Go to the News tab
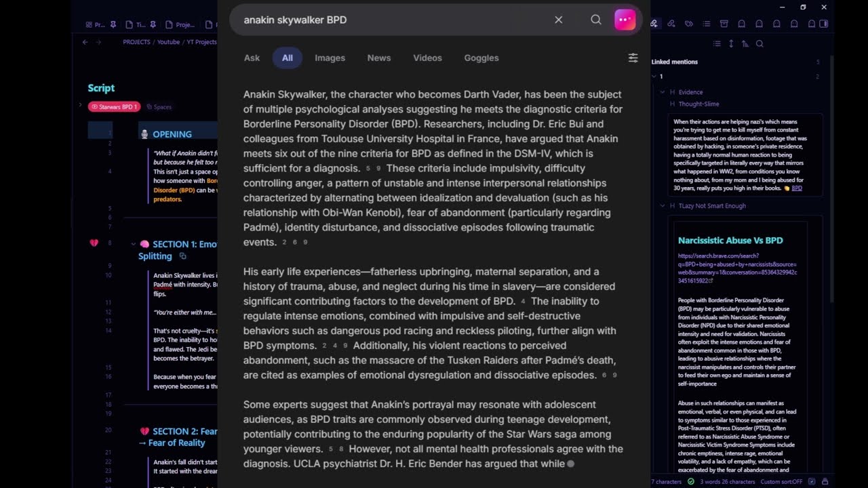 [x=379, y=58]
